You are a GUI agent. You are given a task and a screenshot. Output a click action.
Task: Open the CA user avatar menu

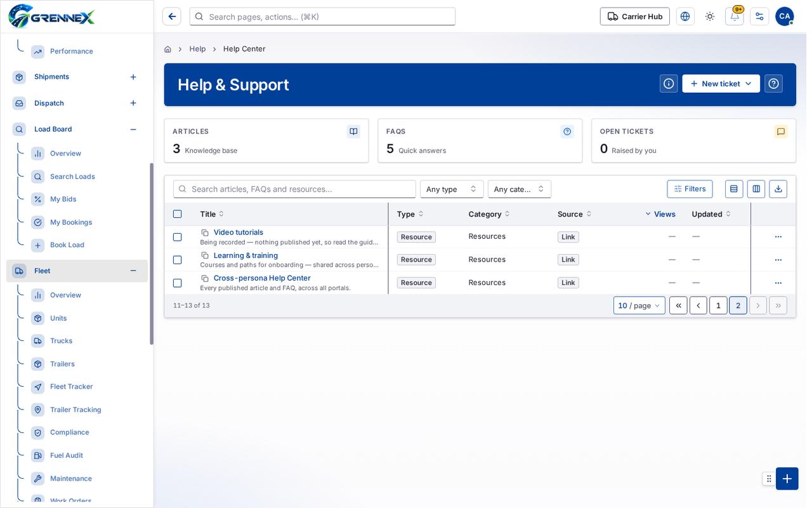click(785, 17)
